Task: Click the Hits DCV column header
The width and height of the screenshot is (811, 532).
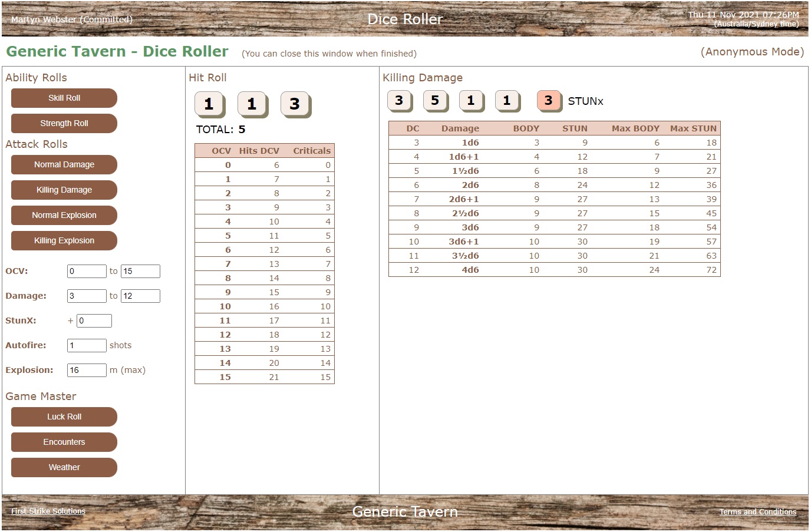Action: point(259,151)
